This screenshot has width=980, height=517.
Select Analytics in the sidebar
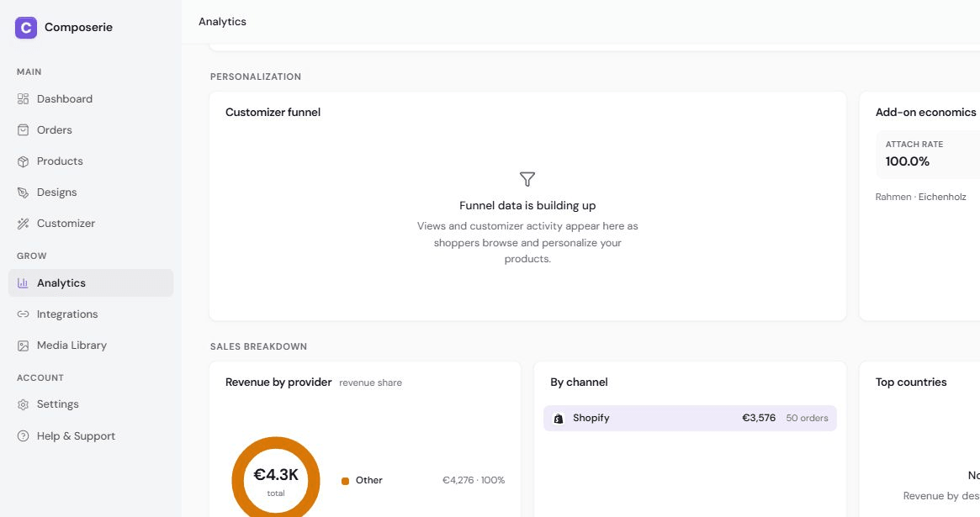click(x=91, y=282)
